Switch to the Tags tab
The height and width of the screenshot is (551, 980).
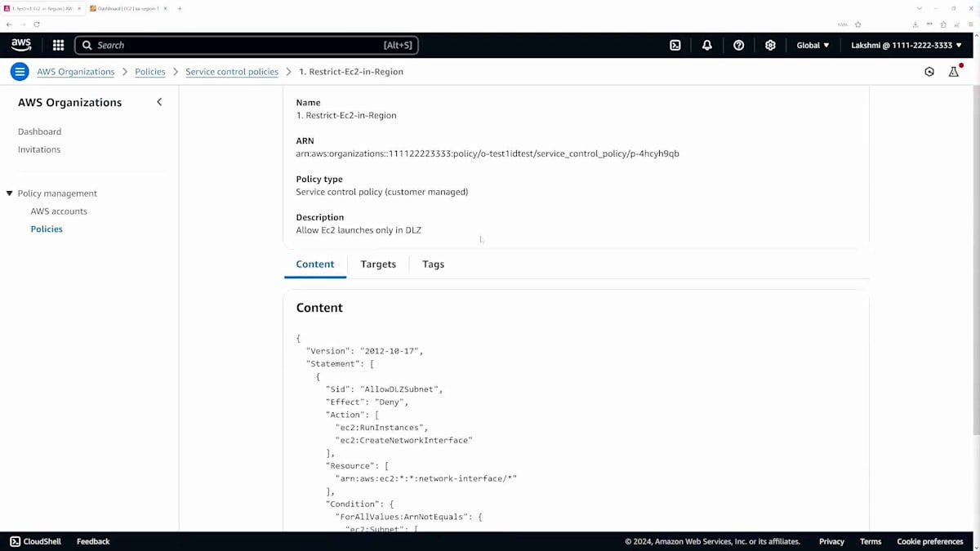tap(433, 264)
